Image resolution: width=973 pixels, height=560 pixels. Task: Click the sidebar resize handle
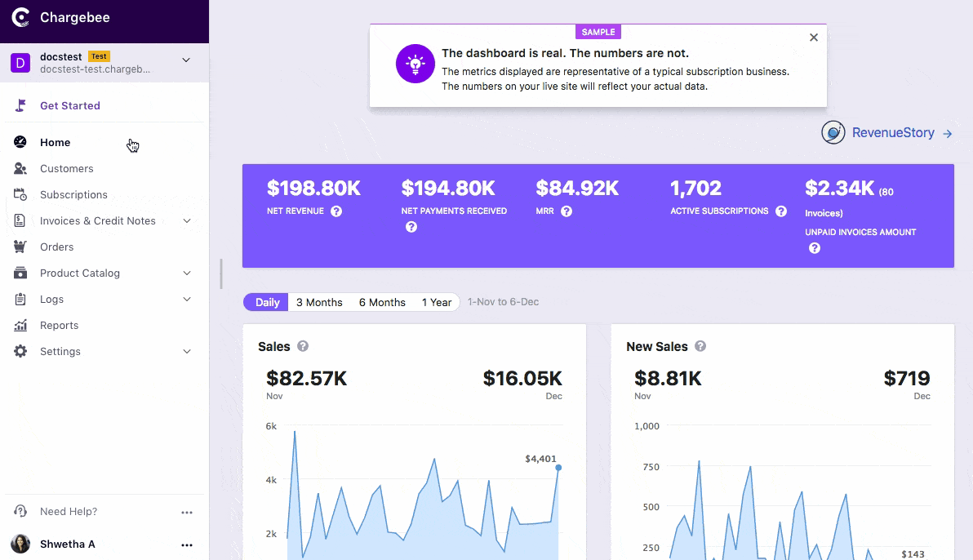(221, 274)
